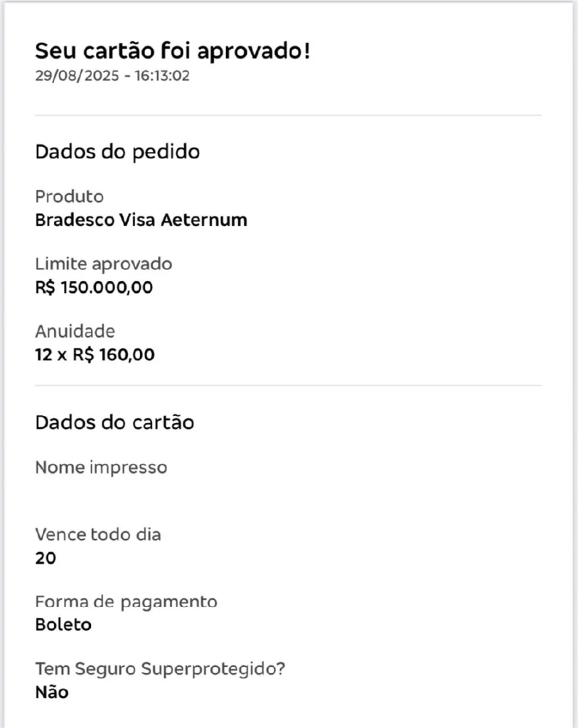Click the "Anuidade" field label
This screenshot has height=728, width=578.
coord(75,331)
